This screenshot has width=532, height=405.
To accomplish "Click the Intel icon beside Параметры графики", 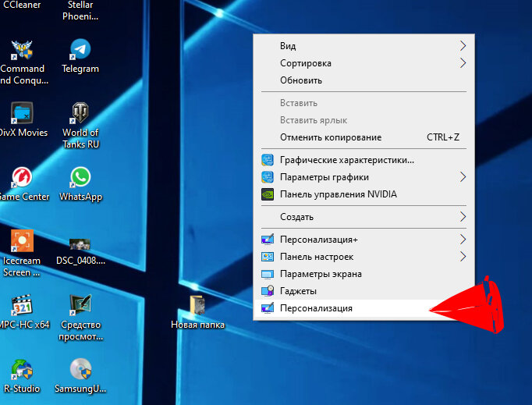I will 268,177.
